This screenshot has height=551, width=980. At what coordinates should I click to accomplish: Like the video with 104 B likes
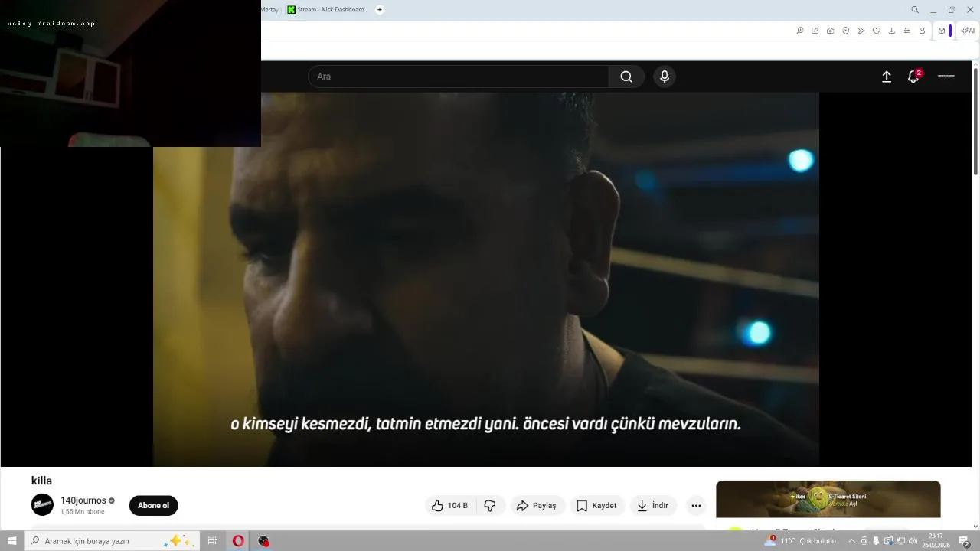[x=449, y=506]
